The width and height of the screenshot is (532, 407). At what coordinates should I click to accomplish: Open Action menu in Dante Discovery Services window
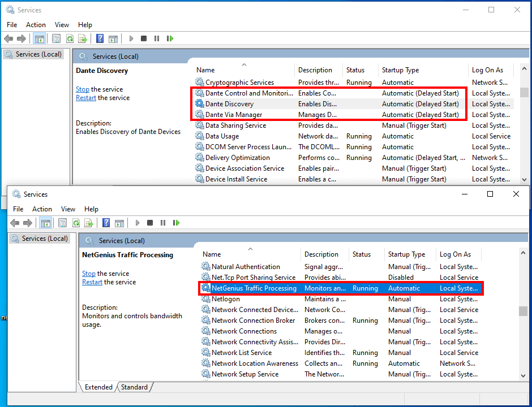(x=36, y=25)
